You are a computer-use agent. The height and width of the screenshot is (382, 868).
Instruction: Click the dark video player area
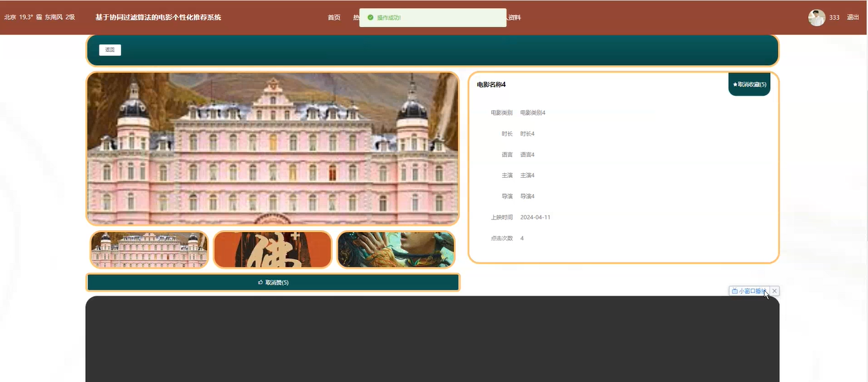432,339
